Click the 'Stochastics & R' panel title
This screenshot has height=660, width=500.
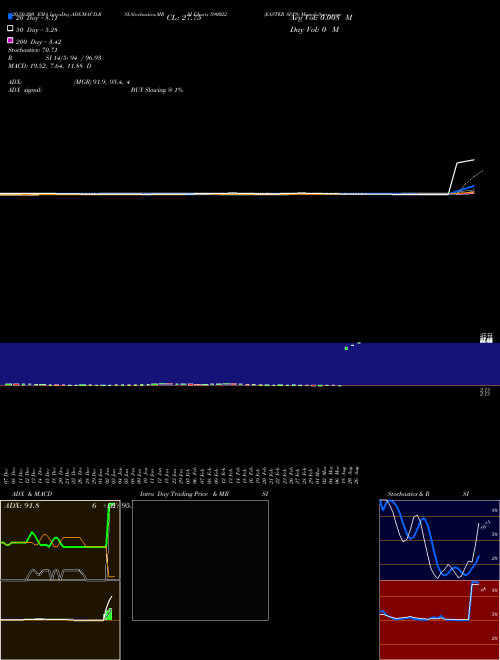tap(408, 494)
